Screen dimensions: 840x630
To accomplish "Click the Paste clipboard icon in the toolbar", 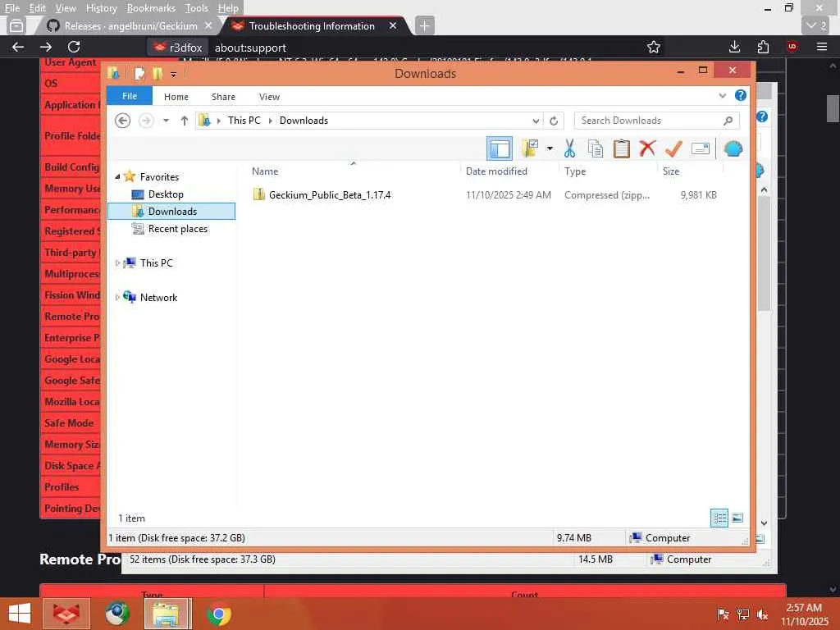I will 622,148.
